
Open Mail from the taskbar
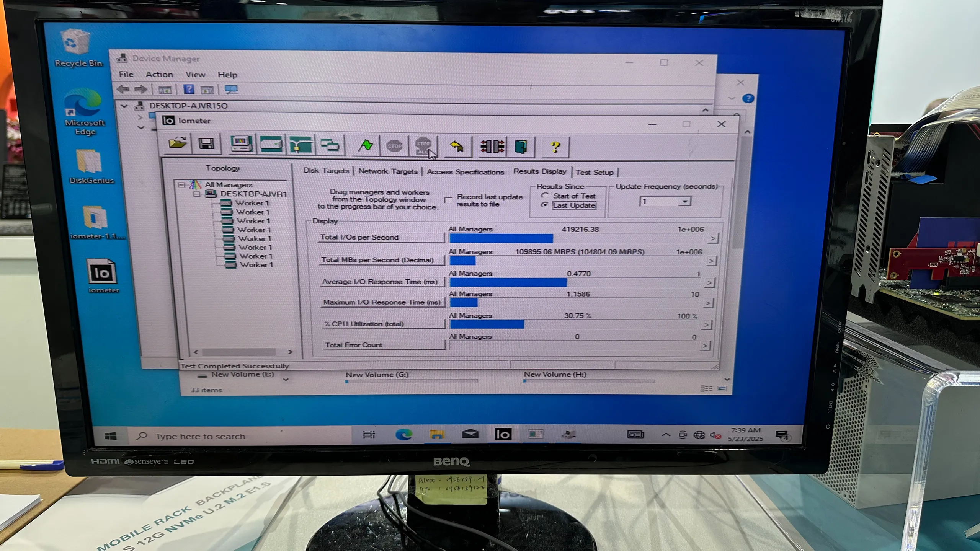point(470,434)
